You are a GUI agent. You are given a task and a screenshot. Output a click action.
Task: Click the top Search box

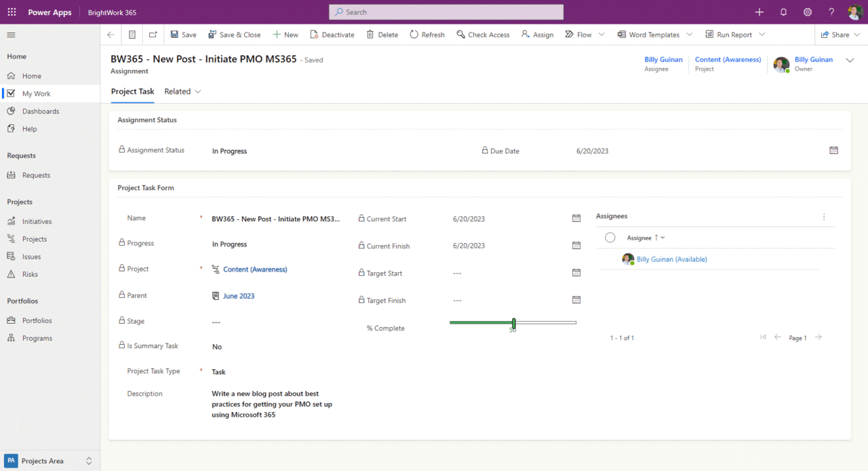(446, 12)
